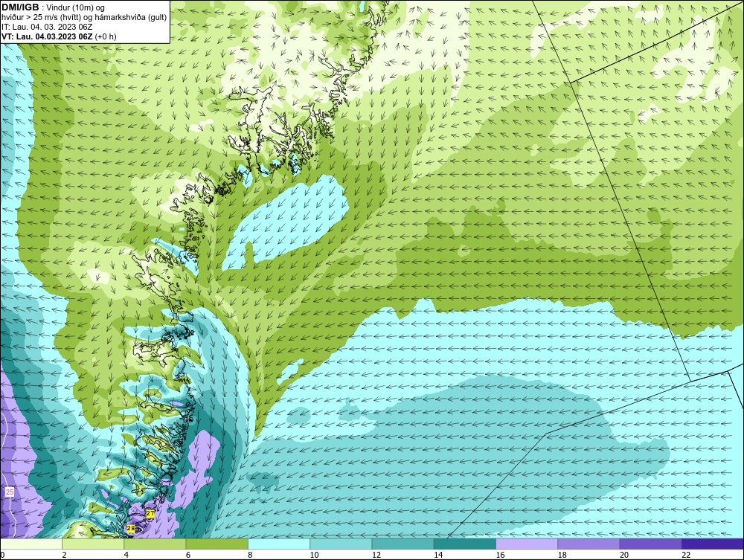Click the 'VT: Lau. 04.03.2023 06Z (+0 h)' line
The height and width of the screenshot is (560, 744).
(x=59, y=36)
